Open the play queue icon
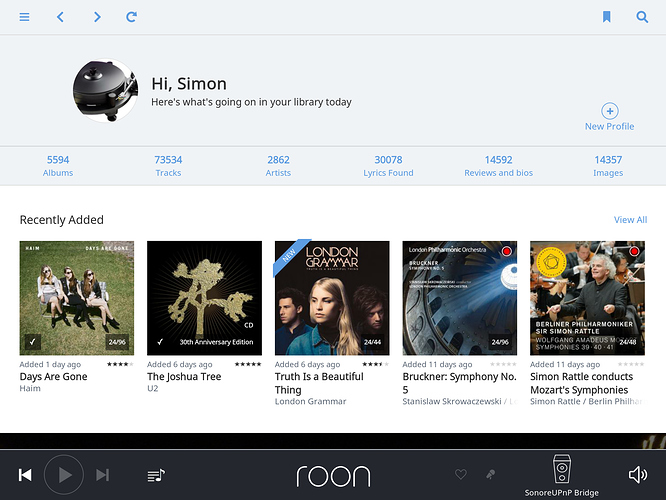666x500 pixels. pos(156,475)
